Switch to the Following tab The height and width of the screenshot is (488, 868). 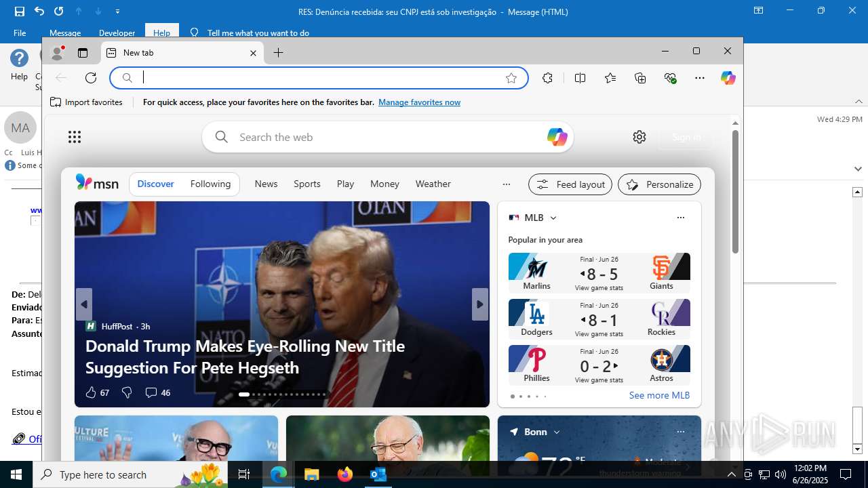(210, 184)
